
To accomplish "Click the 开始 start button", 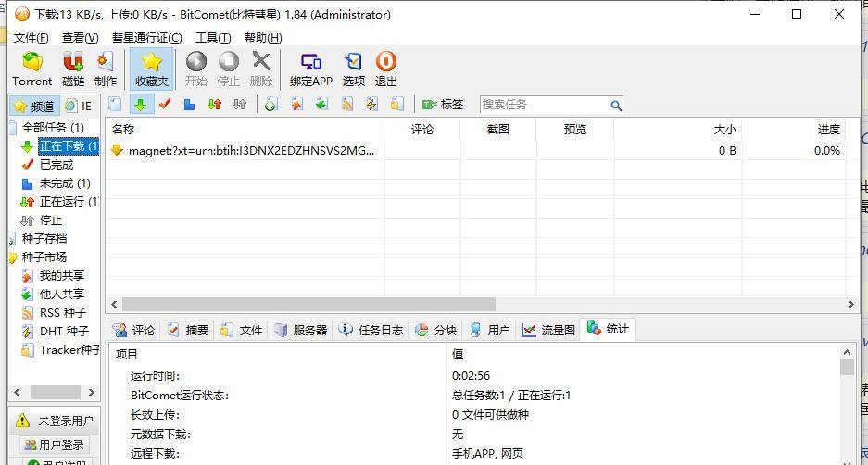I will tap(196, 69).
